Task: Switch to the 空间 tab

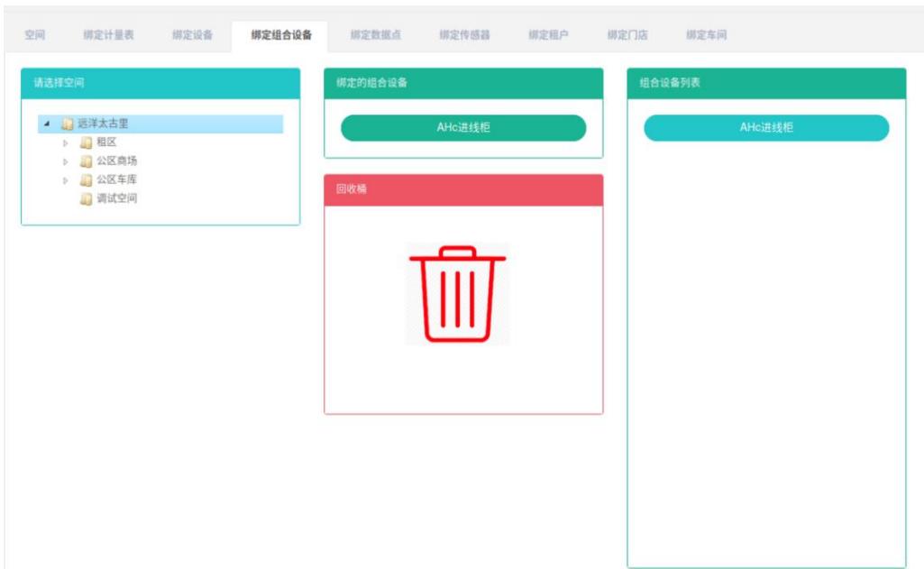Action: pyautogui.click(x=35, y=35)
